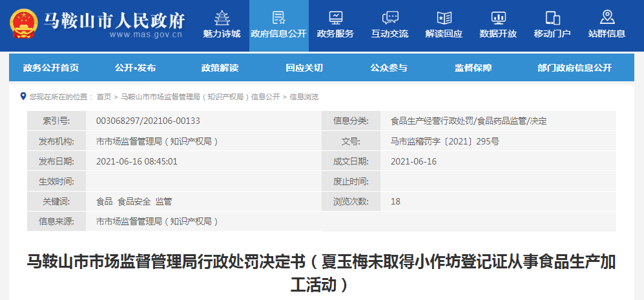Open the 政务公开首页 tab

[51, 68]
